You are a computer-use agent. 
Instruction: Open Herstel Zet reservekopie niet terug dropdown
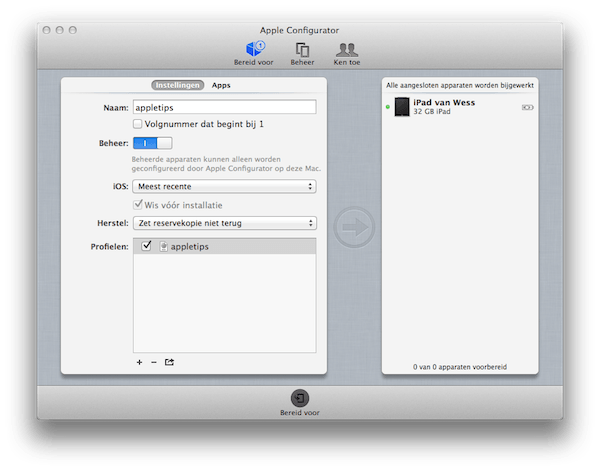[x=224, y=223]
